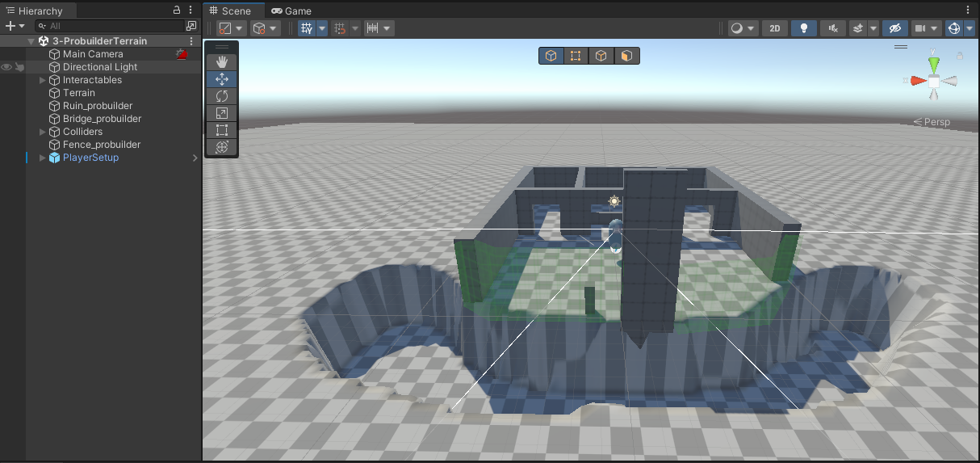This screenshot has width=980, height=463.
Task: Expand the Interactables object in Hierarchy
Action: (x=43, y=80)
